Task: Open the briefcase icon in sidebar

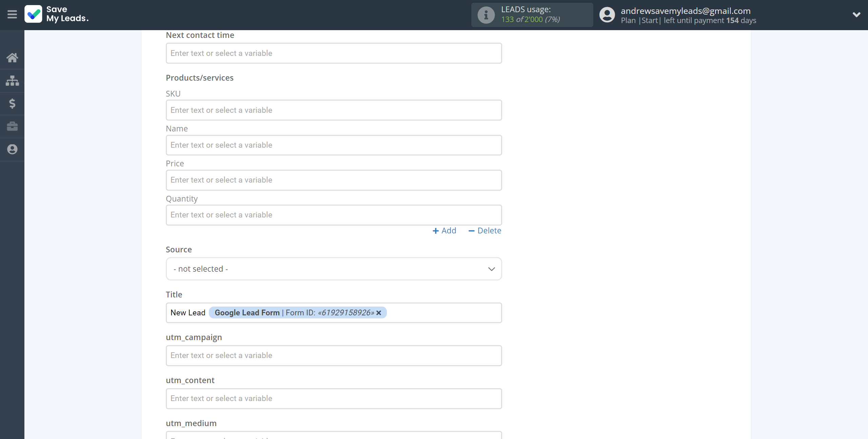Action: pyautogui.click(x=12, y=126)
